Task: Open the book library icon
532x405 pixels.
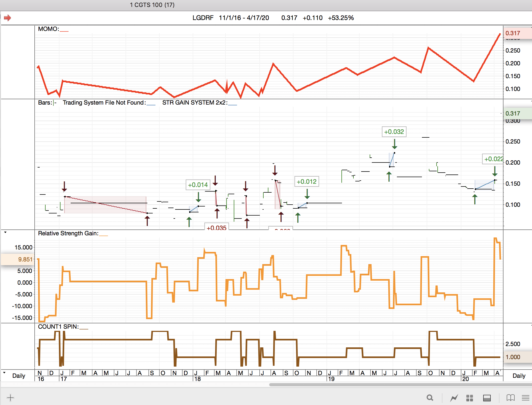Action: coord(510,398)
